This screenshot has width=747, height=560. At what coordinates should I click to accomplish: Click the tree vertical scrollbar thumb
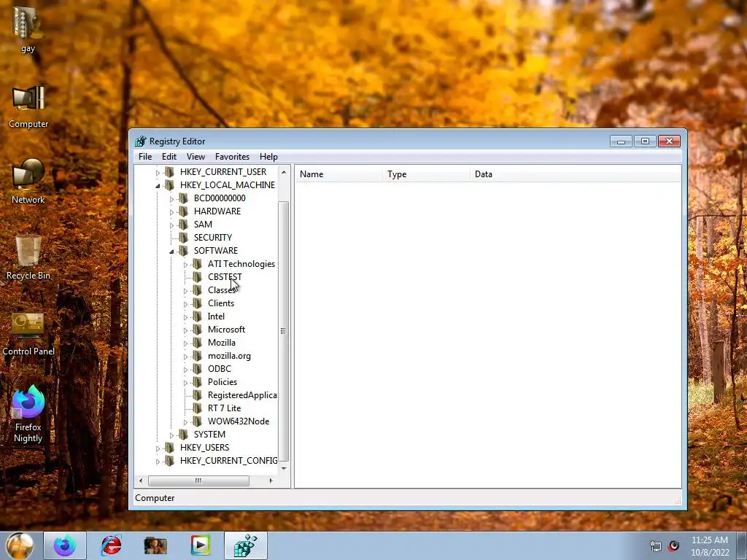(284, 331)
